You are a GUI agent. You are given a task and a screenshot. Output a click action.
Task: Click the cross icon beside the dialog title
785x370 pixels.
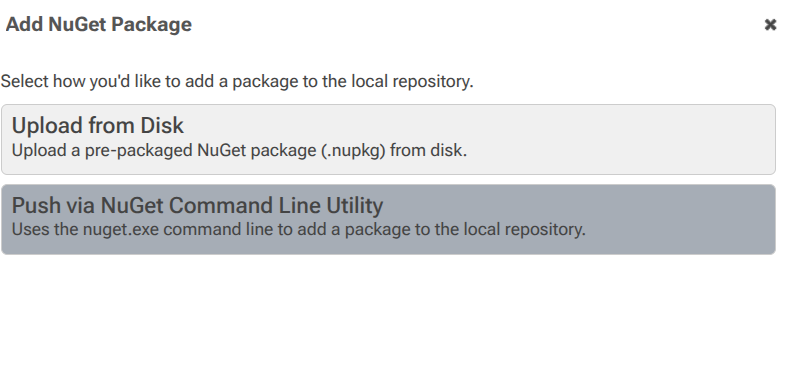pyautogui.click(x=770, y=25)
